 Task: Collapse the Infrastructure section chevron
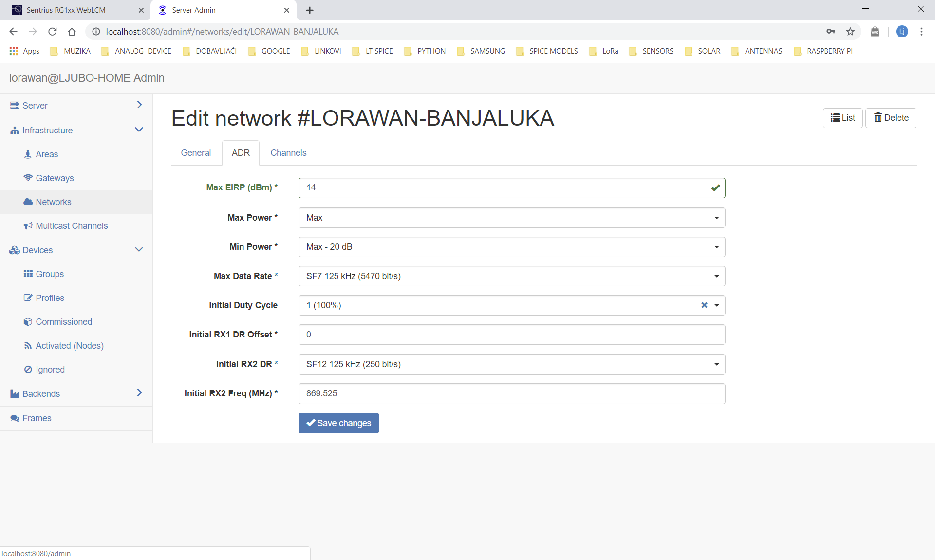pyautogui.click(x=139, y=130)
